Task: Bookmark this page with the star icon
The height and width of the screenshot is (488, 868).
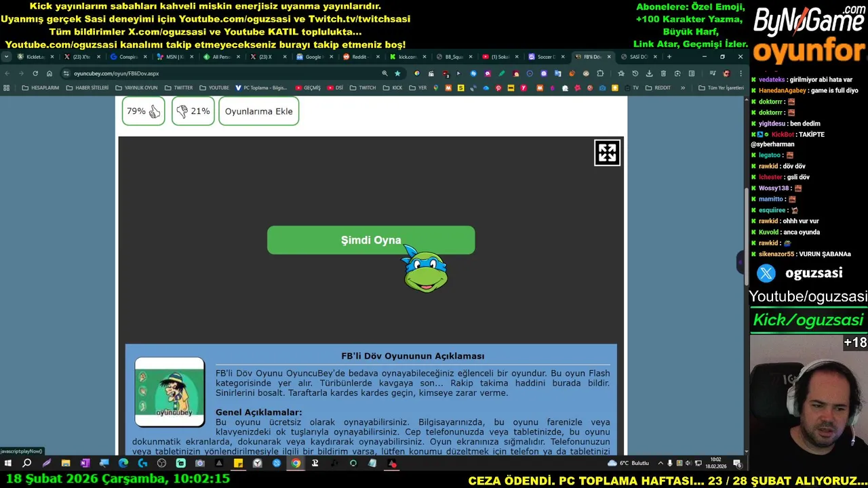Action: pos(397,73)
